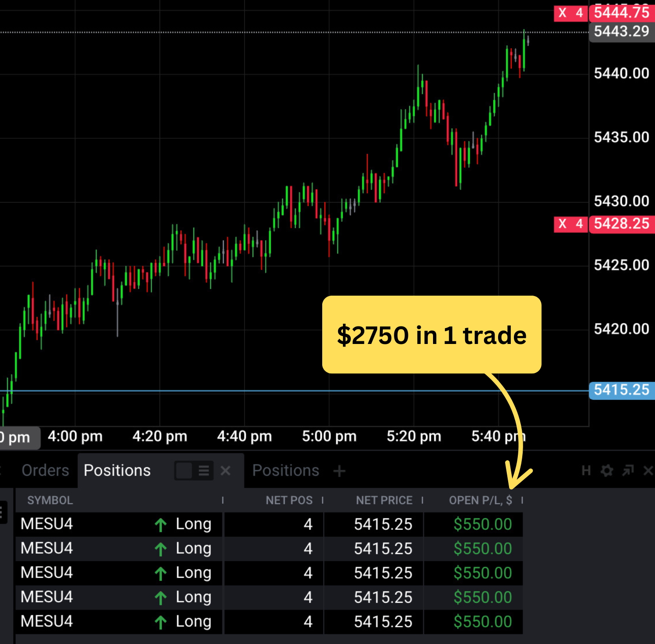Select the blue 5415.25 position price label
Screen dimensions: 655x644
(622, 390)
